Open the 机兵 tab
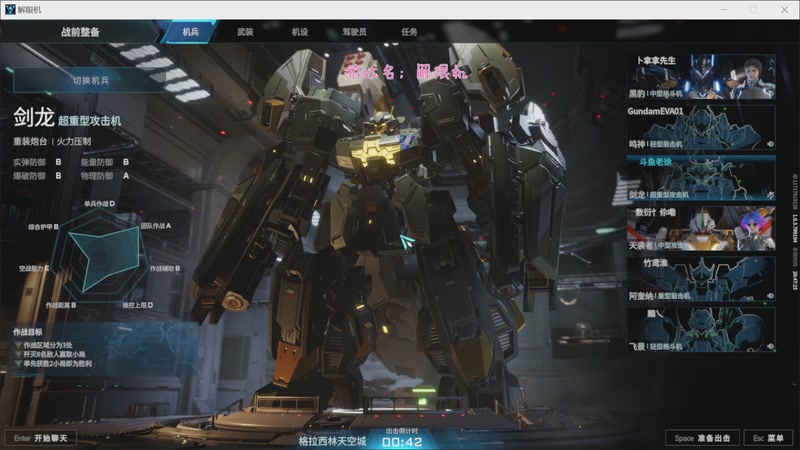This screenshot has width=800, height=450. click(x=190, y=32)
